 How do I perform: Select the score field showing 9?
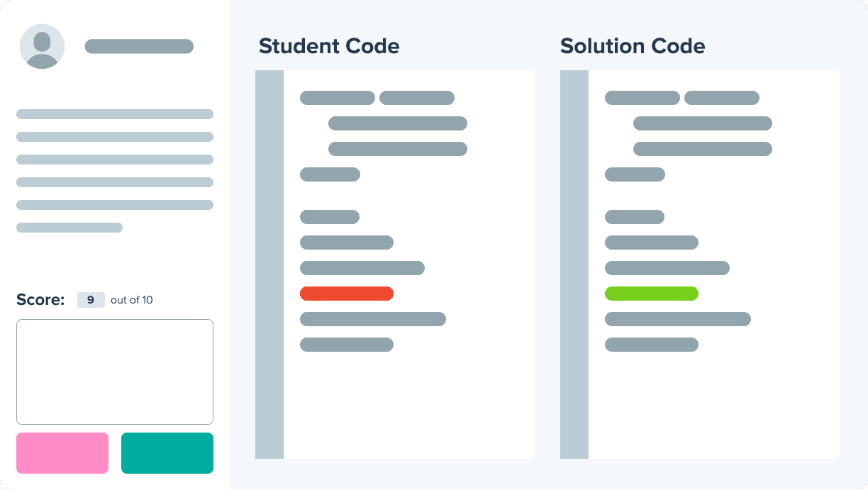(x=91, y=300)
